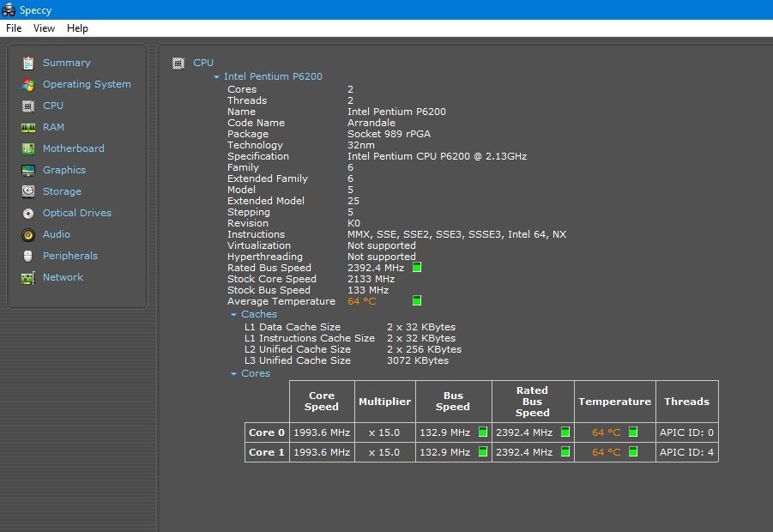Collapse the Caches section arrow
This screenshot has height=532, width=773.
coord(233,315)
